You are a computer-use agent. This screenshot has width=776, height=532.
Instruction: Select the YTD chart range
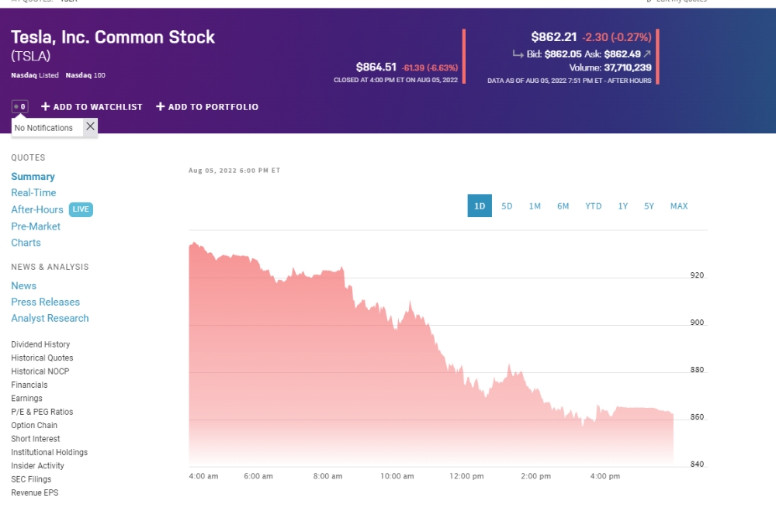593,206
